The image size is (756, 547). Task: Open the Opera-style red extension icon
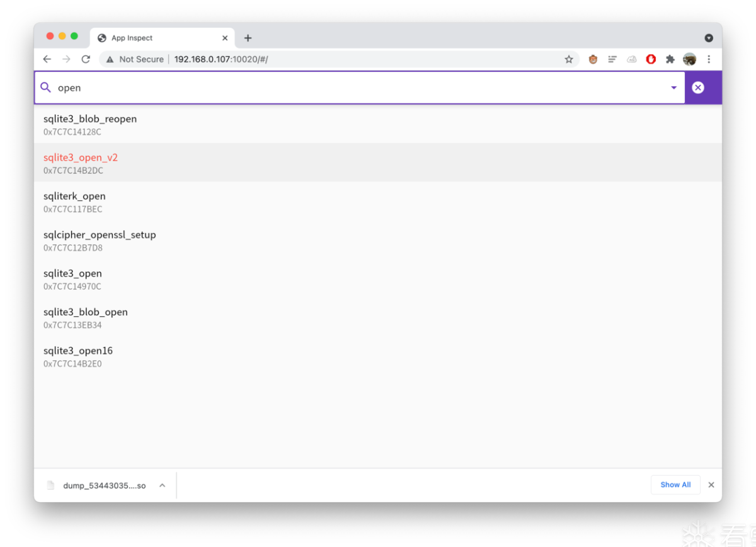click(651, 59)
